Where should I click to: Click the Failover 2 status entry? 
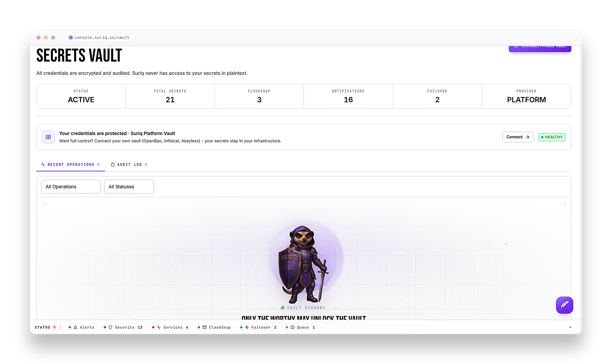click(258, 327)
